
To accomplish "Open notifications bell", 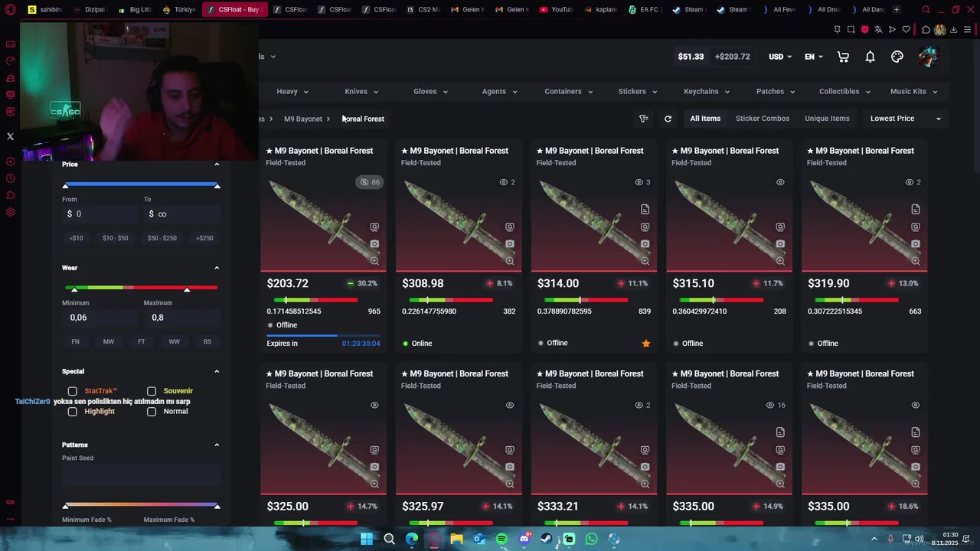I will coord(870,57).
